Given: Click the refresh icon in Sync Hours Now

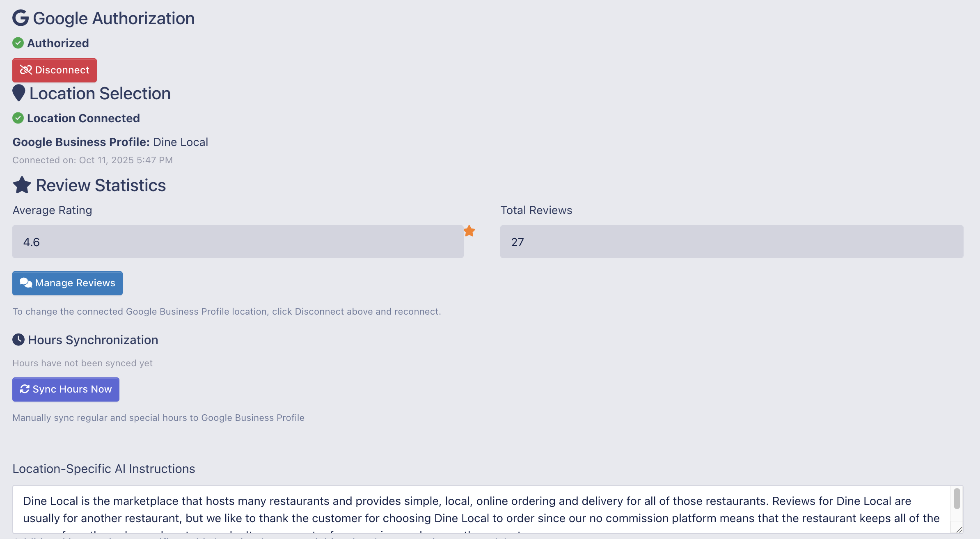Looking at the screenshot, I should [x=25, y=389].
